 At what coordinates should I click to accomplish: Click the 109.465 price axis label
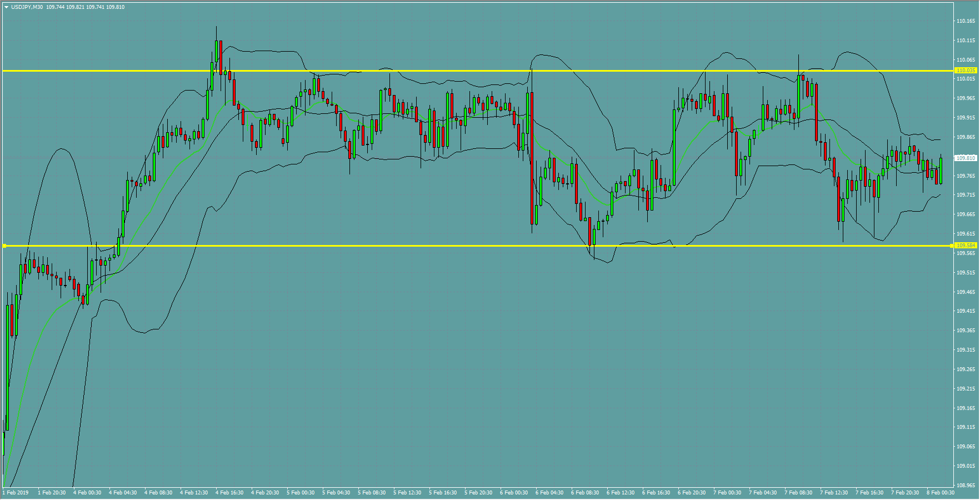[x=966, y=292]
